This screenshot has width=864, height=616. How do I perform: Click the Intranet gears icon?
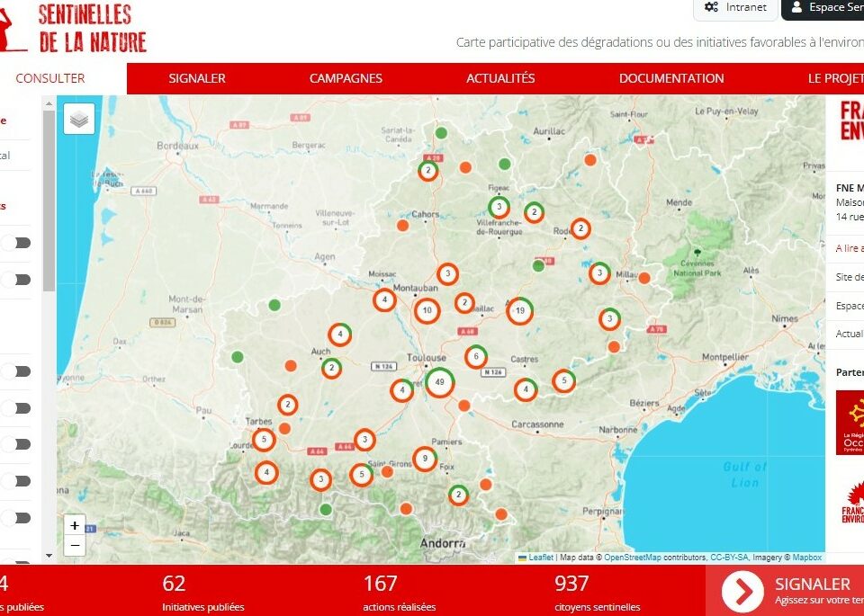(x=711, y=7)
